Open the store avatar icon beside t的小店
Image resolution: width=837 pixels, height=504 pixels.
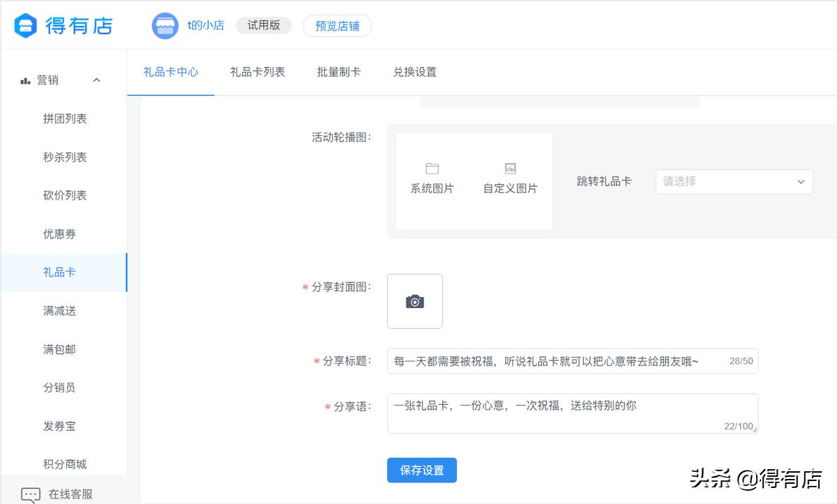click(165, 25)
